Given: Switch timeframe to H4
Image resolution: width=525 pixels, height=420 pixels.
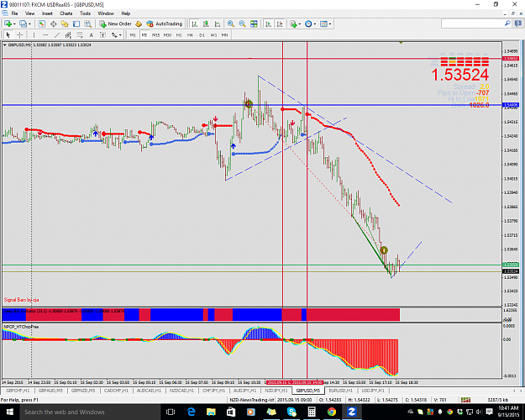Looking at the screenshot, I should tap(190, 34).
